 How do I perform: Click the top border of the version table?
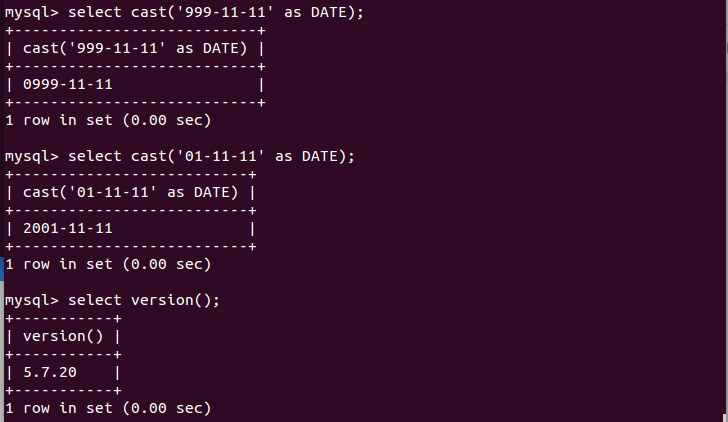pyautogui.click(x=64, y=318)
